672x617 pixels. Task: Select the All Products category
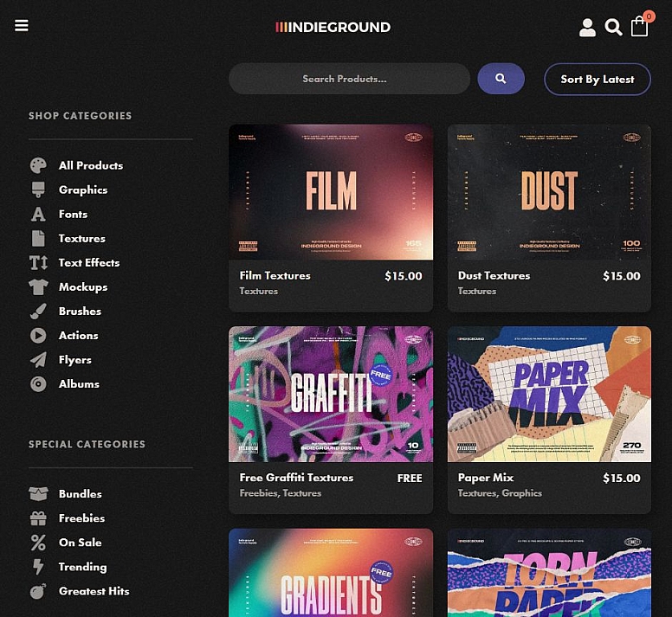coord(91,165)
